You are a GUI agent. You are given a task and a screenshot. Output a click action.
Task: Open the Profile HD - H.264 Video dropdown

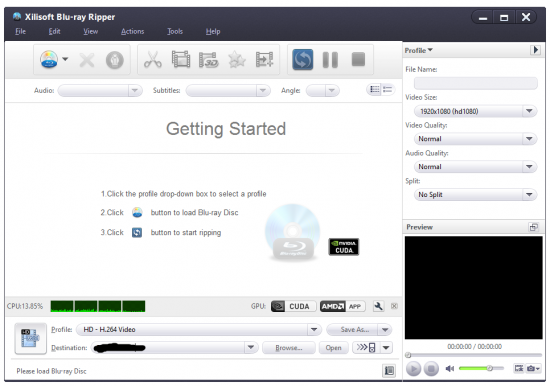click(199, 330)
